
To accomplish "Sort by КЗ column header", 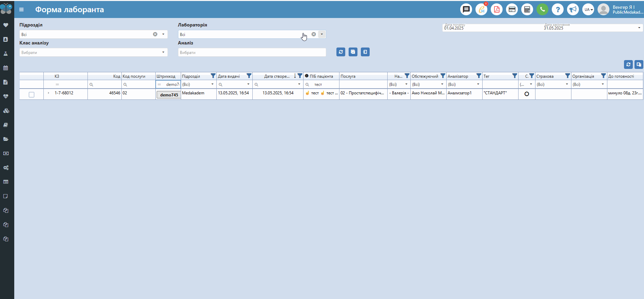I will pos(57,76).
